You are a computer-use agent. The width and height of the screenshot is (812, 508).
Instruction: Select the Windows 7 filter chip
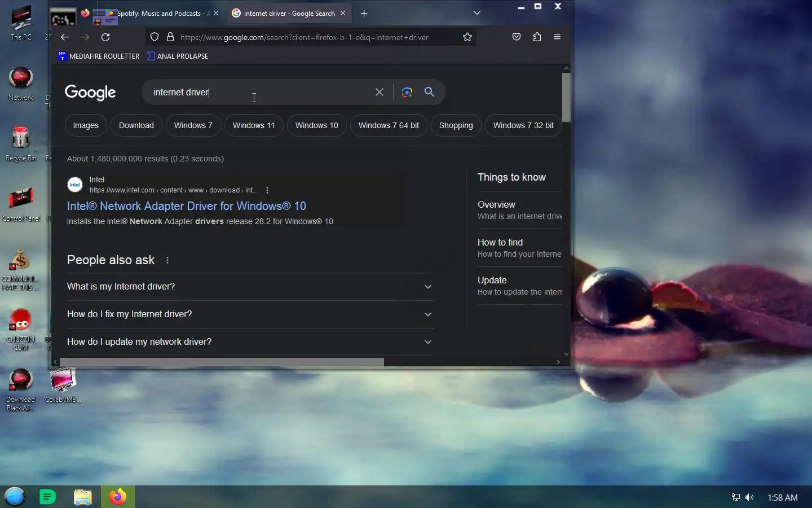coord(193,125)
